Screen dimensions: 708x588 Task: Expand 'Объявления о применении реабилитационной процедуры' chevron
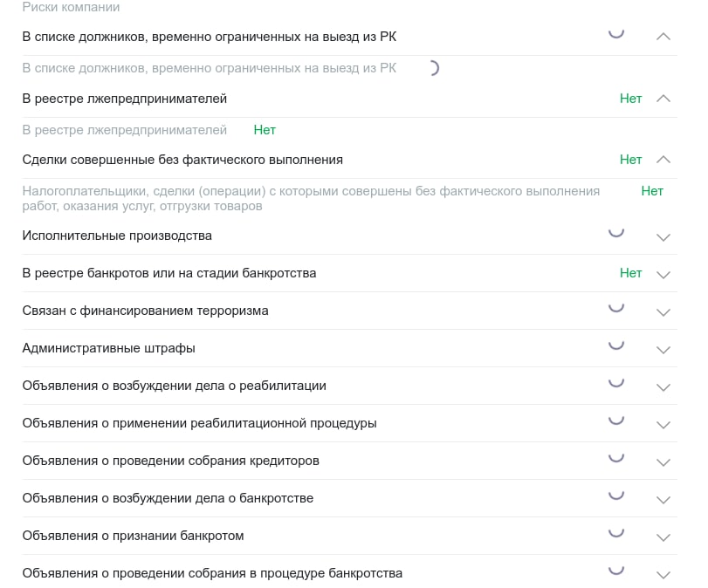[x=663, y=425]
